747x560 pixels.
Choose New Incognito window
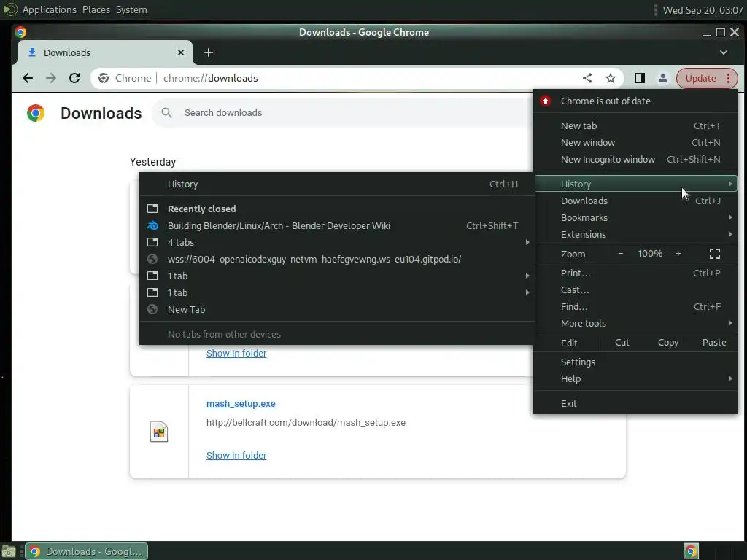636,159
